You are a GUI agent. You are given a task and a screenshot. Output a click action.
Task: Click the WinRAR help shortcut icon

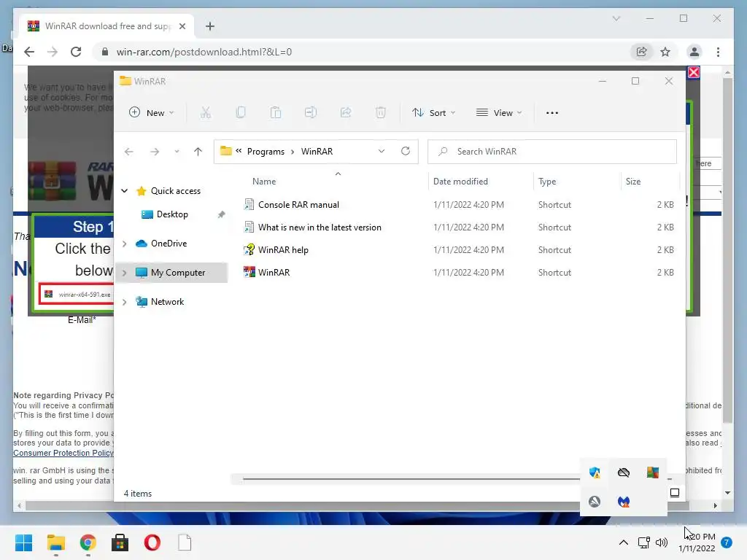(249, 249)
